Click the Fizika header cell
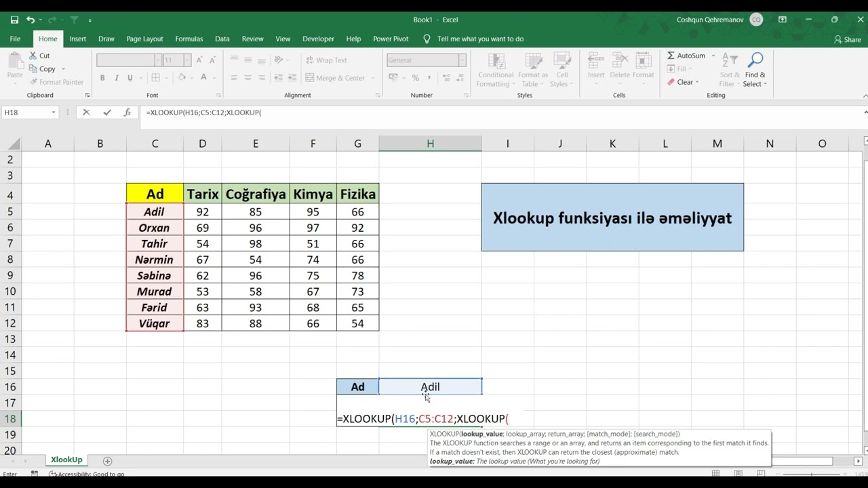The image size is (868, 488). pos(357,195)
